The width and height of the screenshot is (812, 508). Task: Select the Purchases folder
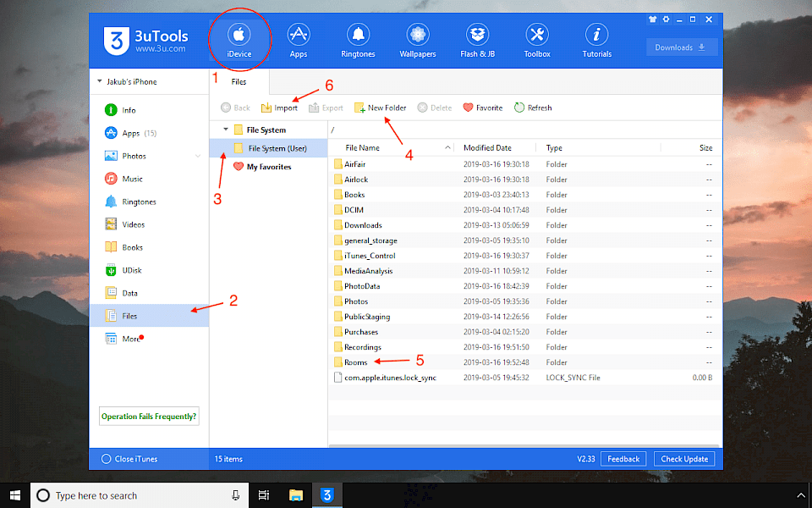524,332
